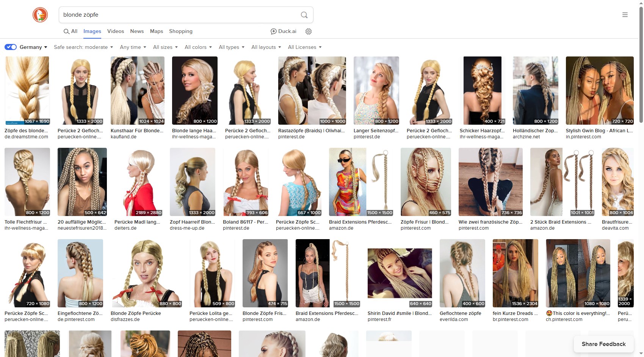Open 'Zöpfe Frisur | Blond...' thumbnail
This screenshot has height=357, width=644.
click(x=426, y=182)
